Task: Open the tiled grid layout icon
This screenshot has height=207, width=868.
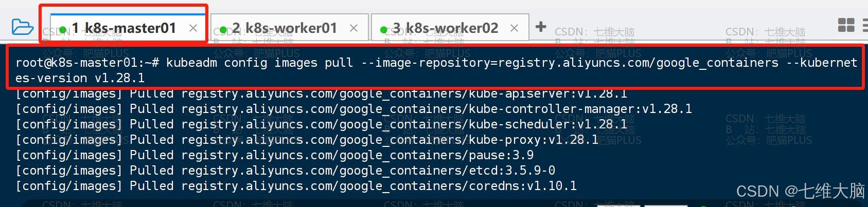Action: point(846,25)
